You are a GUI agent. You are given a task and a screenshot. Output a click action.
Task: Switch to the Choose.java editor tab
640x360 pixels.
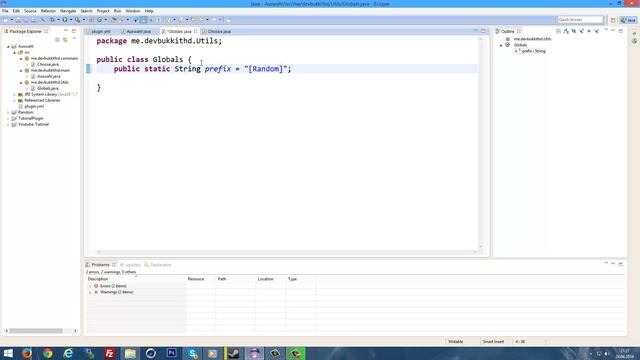219,31
